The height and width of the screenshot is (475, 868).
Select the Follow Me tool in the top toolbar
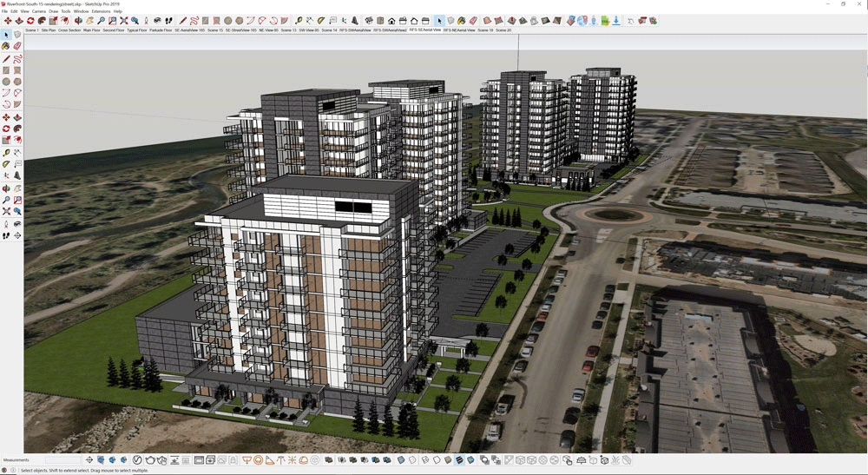[x=42, y=21]
